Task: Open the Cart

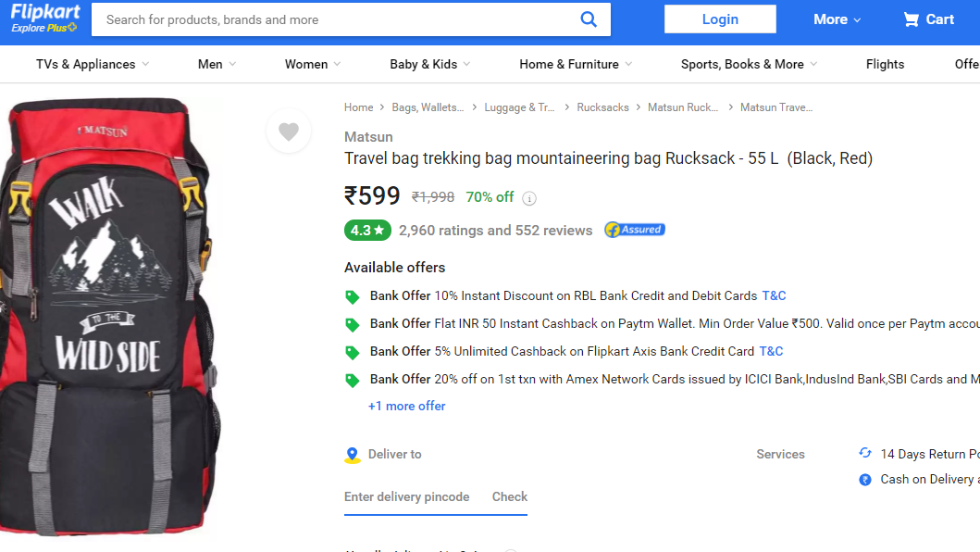Action: point(928,19)
